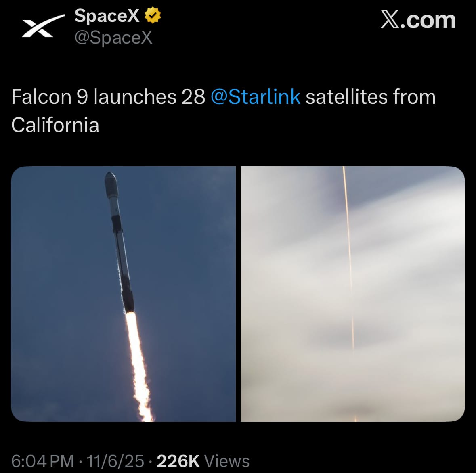Open the @Starlink mention link
476x473 pixels.
coord(255,97)
